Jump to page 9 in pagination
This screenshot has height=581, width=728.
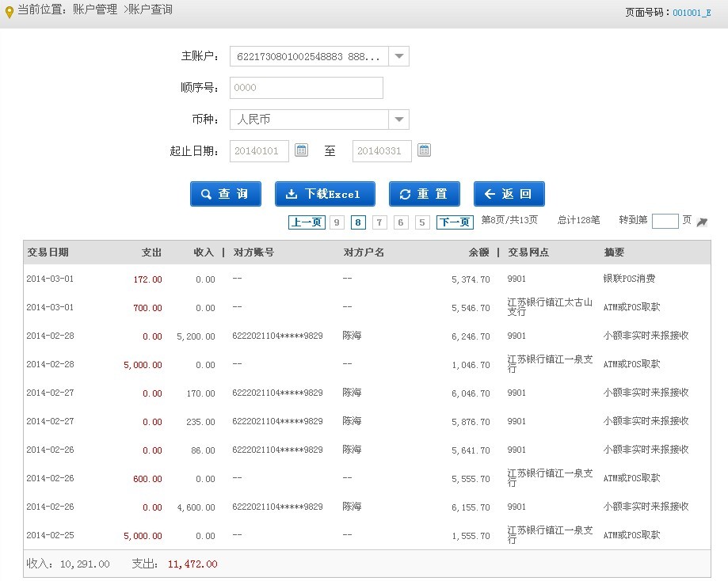[x=337, y=222]
